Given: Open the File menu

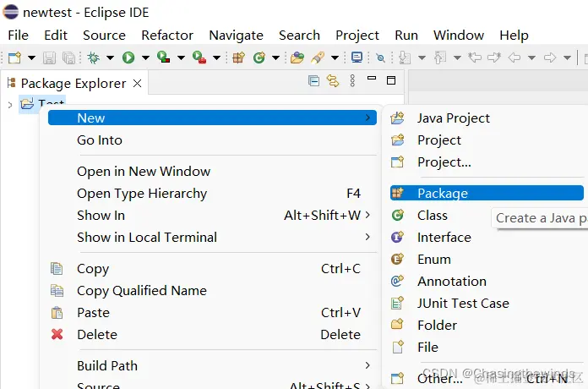Looking at the screenshot, I should 18,36.
